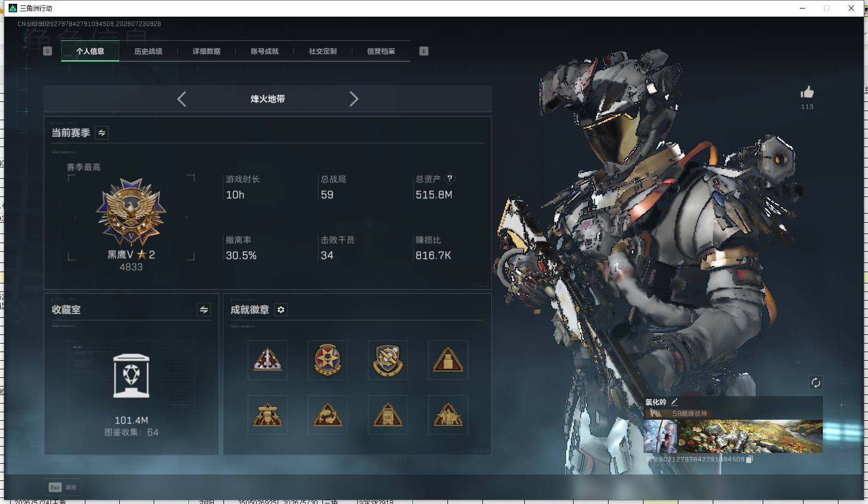Click the rank score 4833

(131, 267)
